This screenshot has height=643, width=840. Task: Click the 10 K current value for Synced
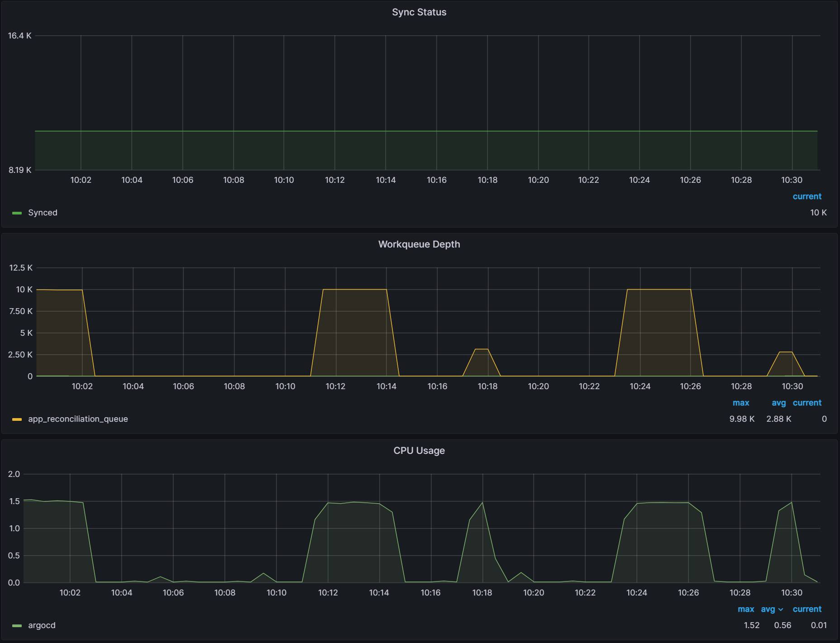coord(818,213)
